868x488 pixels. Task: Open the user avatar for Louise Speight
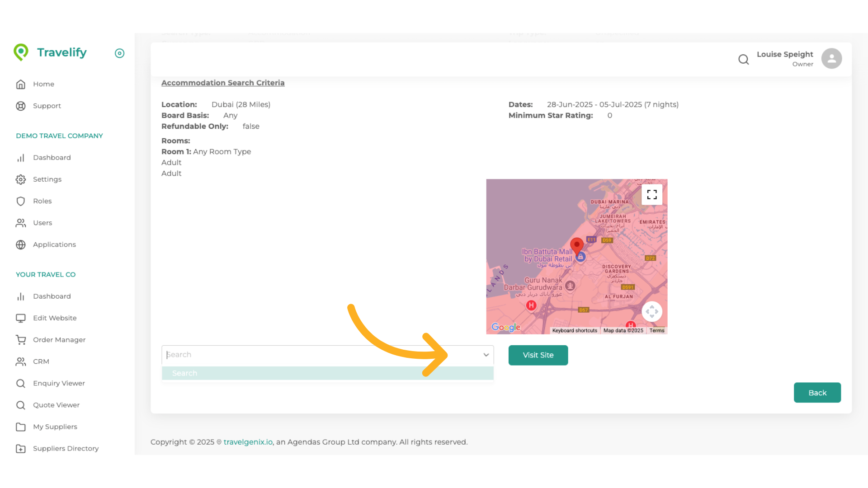(831, 58)
